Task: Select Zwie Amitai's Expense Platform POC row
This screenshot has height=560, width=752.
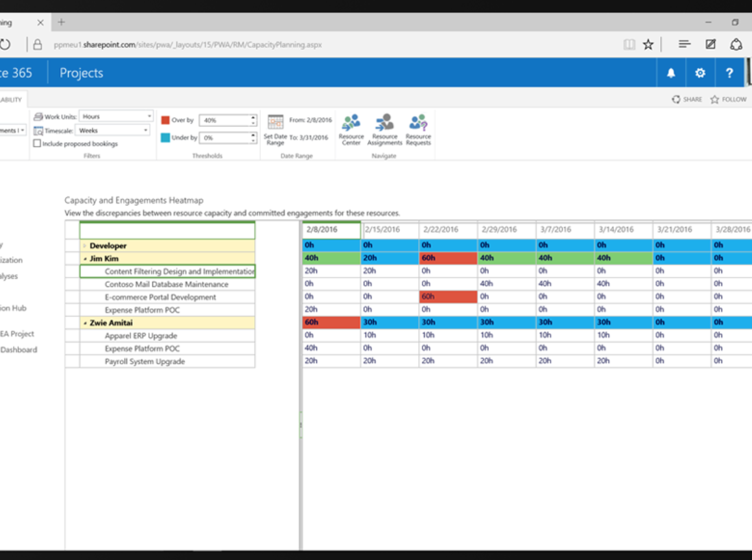Action: click(167, 349)
